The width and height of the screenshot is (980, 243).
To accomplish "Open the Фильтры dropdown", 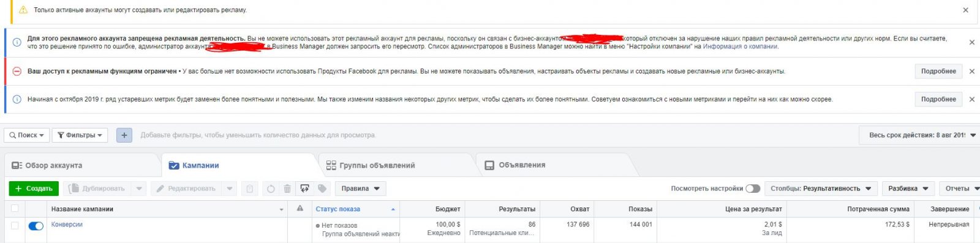I will 80,135.
